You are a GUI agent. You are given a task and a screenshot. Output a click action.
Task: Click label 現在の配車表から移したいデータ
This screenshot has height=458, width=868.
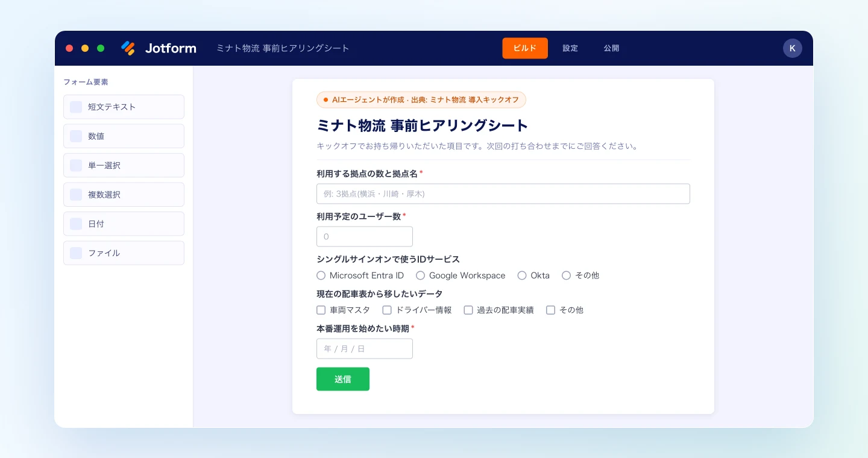pos(380,294)
